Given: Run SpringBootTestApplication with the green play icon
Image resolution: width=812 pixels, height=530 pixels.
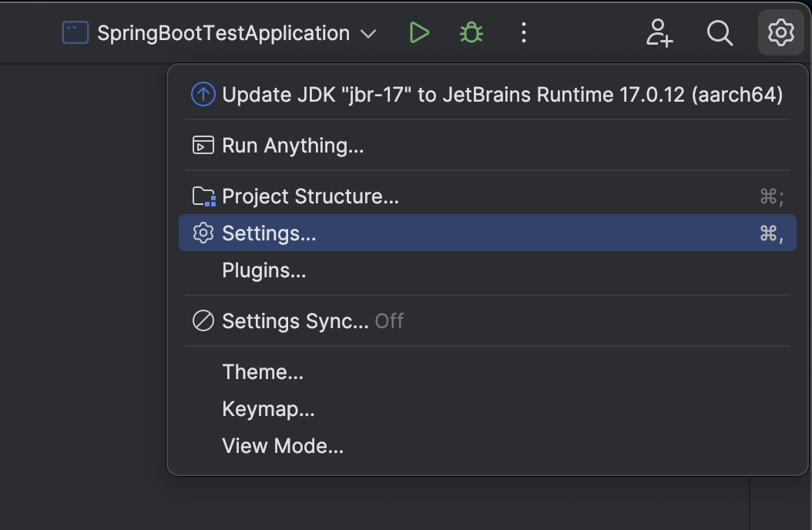Looking at the screenshot, I should pos(419,33).
